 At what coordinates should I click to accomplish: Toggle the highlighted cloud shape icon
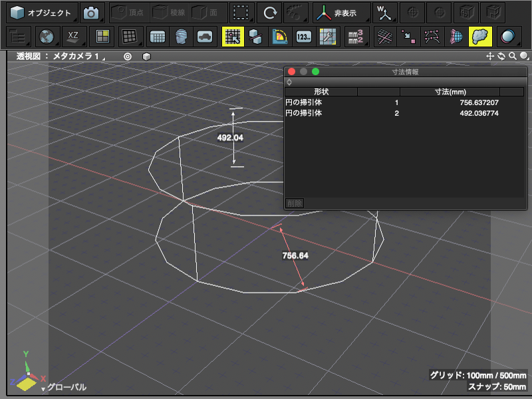click(x=480, y=37)
